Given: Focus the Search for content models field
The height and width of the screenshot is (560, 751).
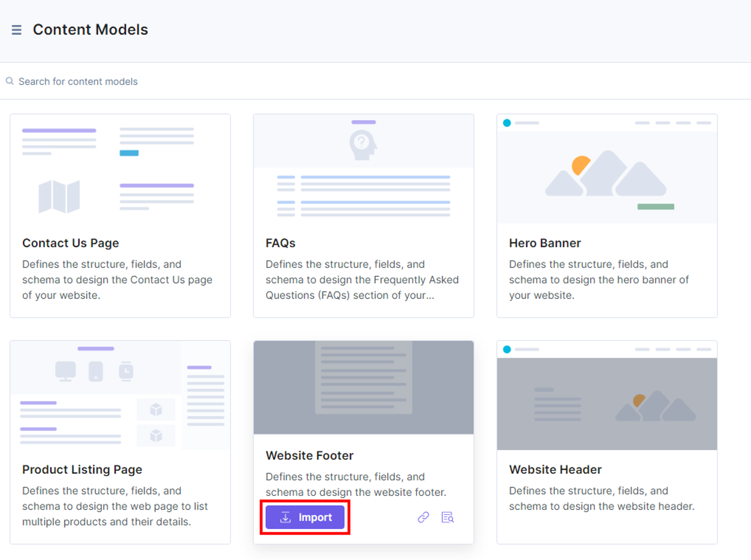Looking at the screenshot, I should point(375,81).
